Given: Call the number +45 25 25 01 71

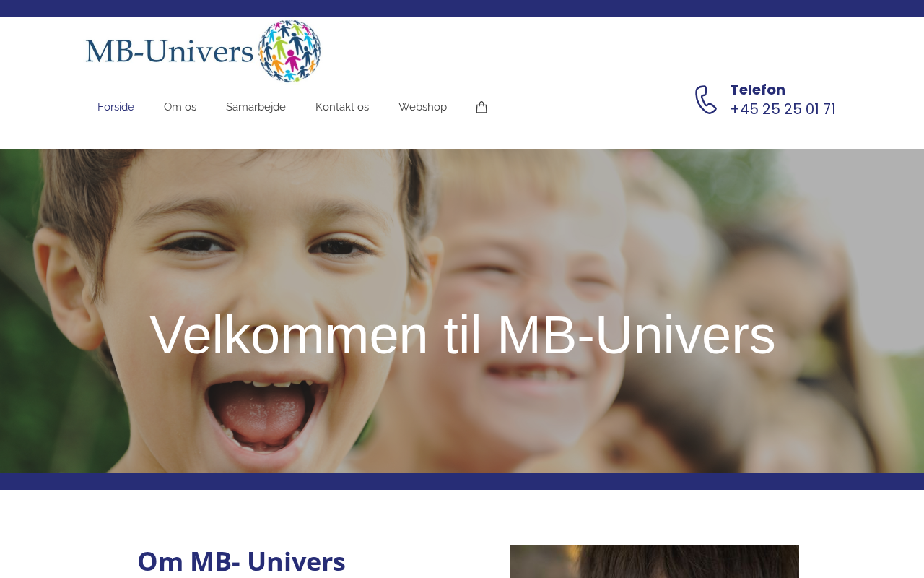Looking at the screenshot, I should (x=783, y=109).
